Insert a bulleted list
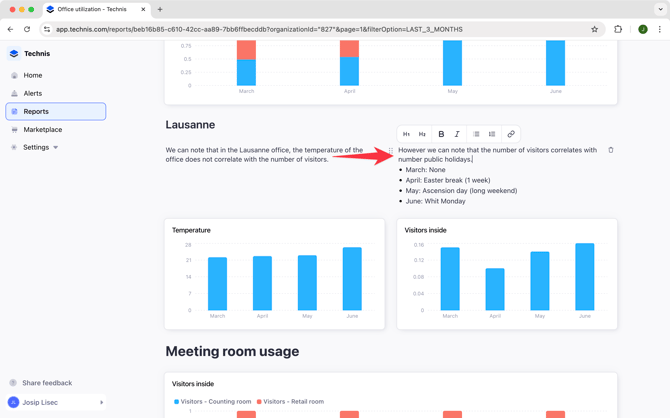 476,134
